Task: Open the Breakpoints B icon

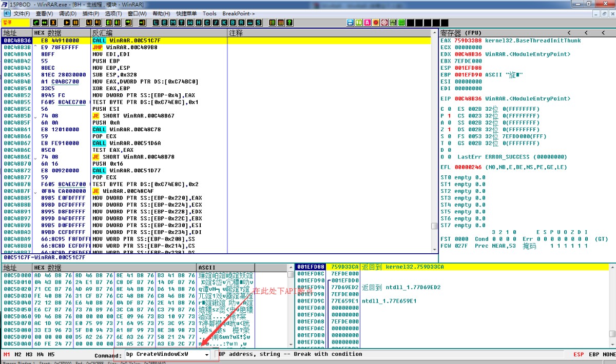Action: [233, 23]
